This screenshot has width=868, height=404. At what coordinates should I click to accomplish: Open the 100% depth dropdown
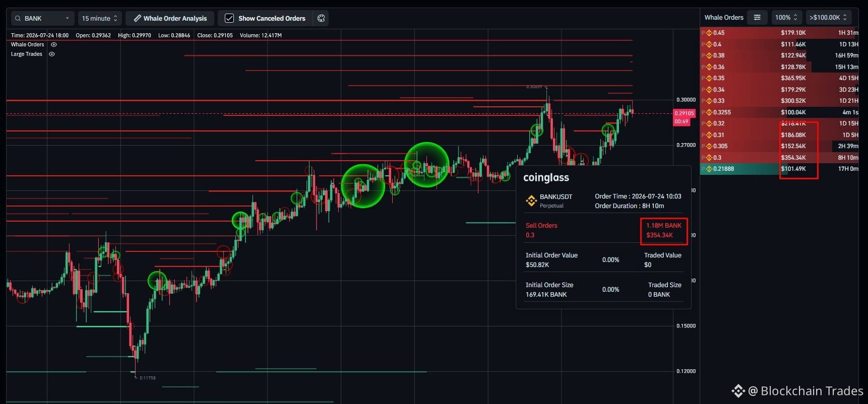(x=786, y=18)
